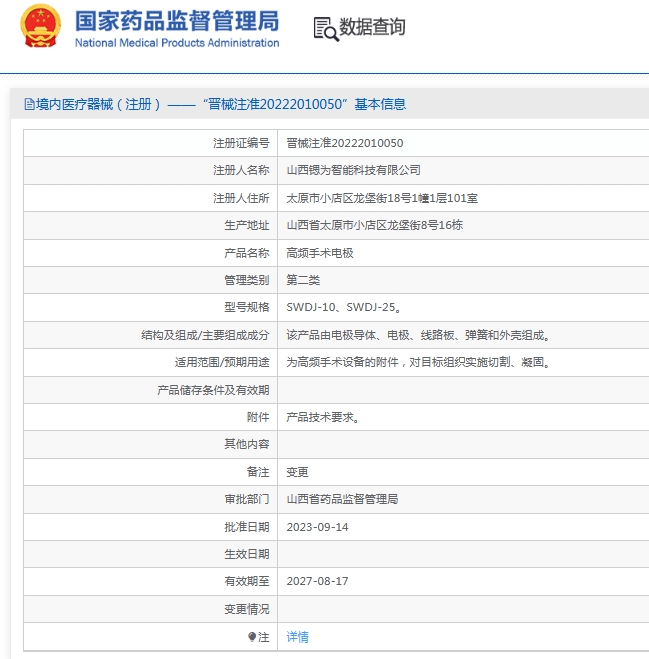The height and width of the screenshot is (659, 649).
Task: Click the 批准日期 label
Action: [x=247, y=527]
